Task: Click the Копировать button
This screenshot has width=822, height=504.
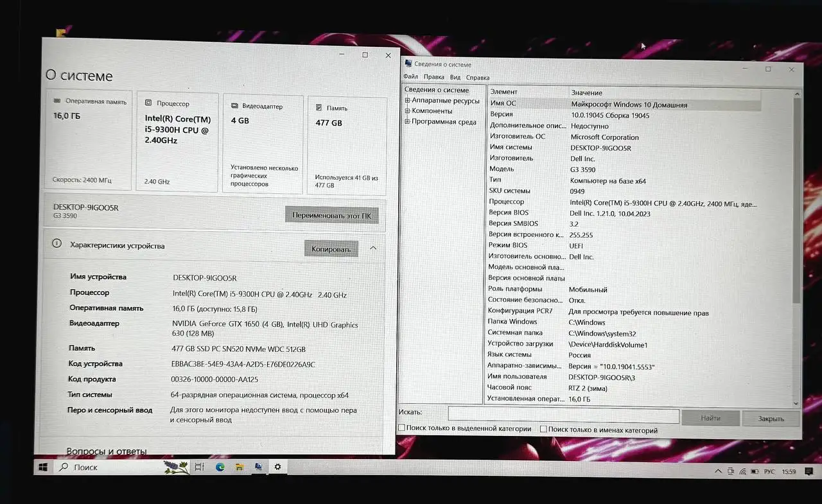Action: [331, 249]
